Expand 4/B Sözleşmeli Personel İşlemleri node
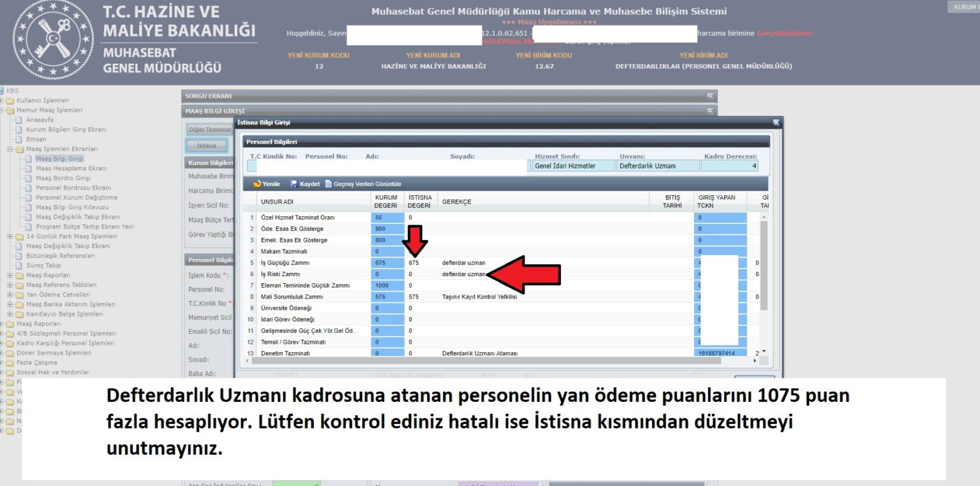The width and height of the screenshot is (980, 486). point(2,333)
